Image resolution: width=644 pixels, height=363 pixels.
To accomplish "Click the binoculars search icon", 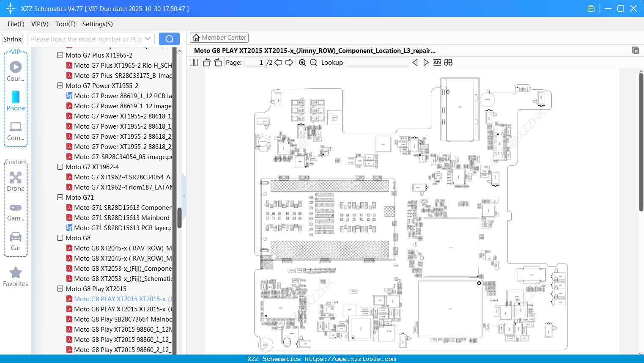I will click(448, 63).
